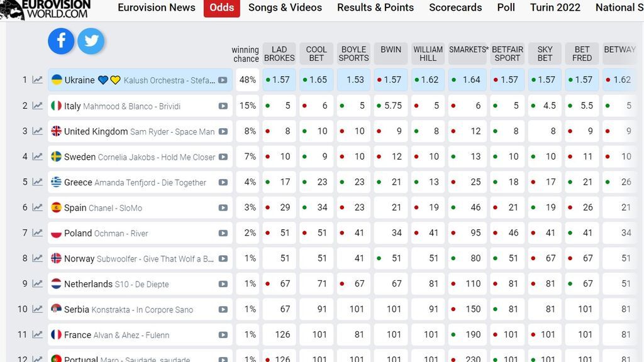The image size is (644, 362).
Task: Open the odds trend chart for Ukraine
Action: (x=37, y=80)
